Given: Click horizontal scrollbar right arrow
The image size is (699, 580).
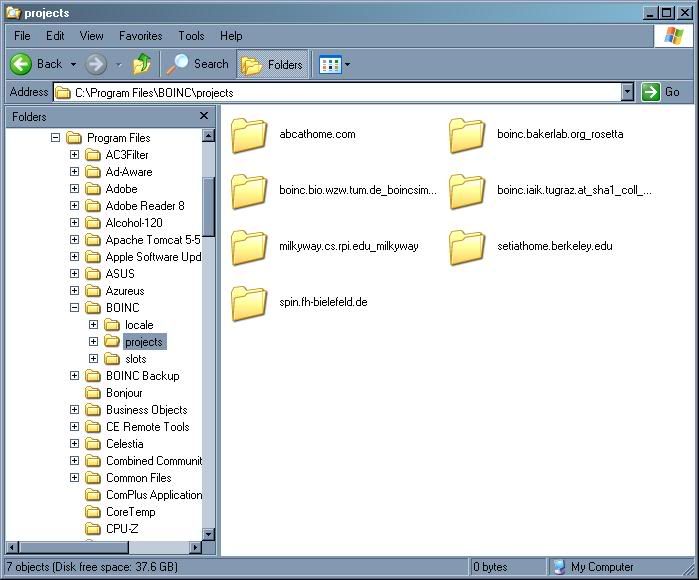Looking at the screenshot, I should point(195,547).
